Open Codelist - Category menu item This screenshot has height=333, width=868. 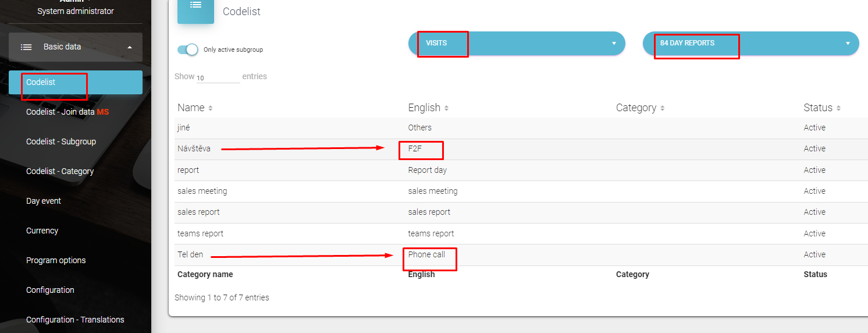pos(60,171)
